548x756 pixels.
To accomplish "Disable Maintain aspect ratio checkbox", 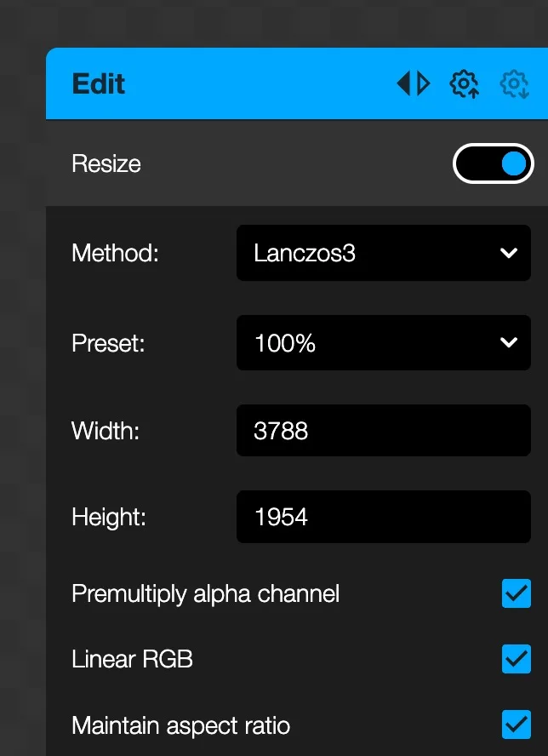I will tap(516, 725).
